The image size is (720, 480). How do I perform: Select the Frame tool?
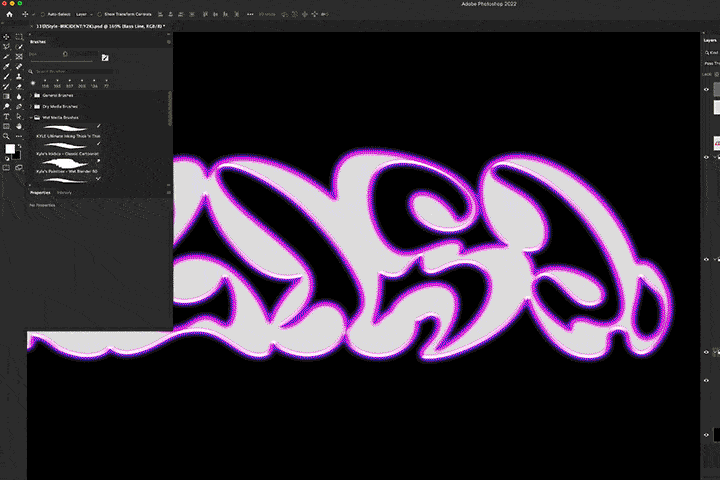(19, 57)
